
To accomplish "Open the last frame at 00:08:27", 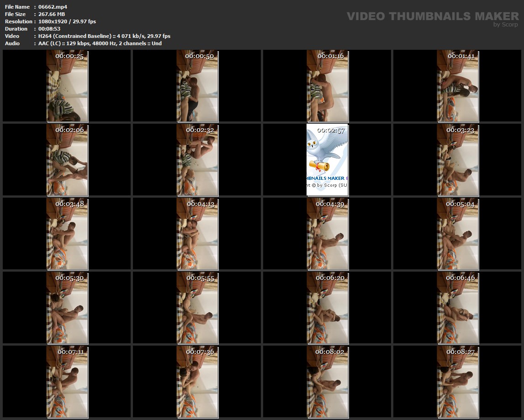I will point(457,382).
